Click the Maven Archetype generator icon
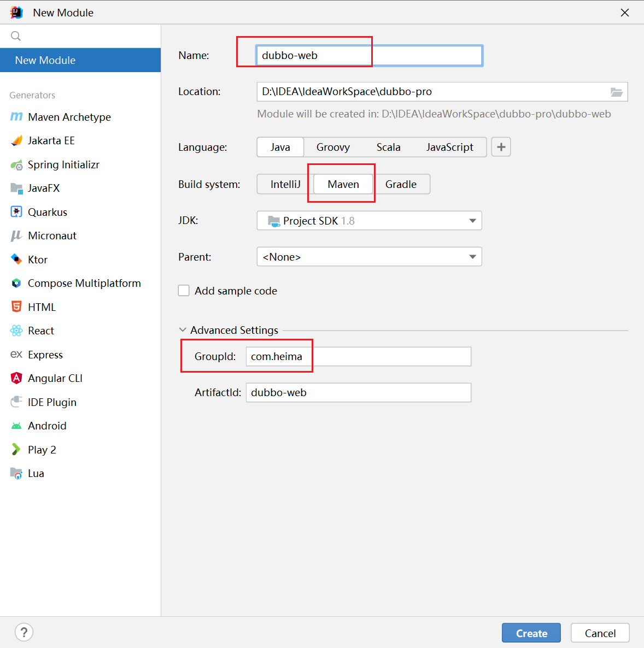The width and height of the screenshot is (644, 648). [16, 117]
